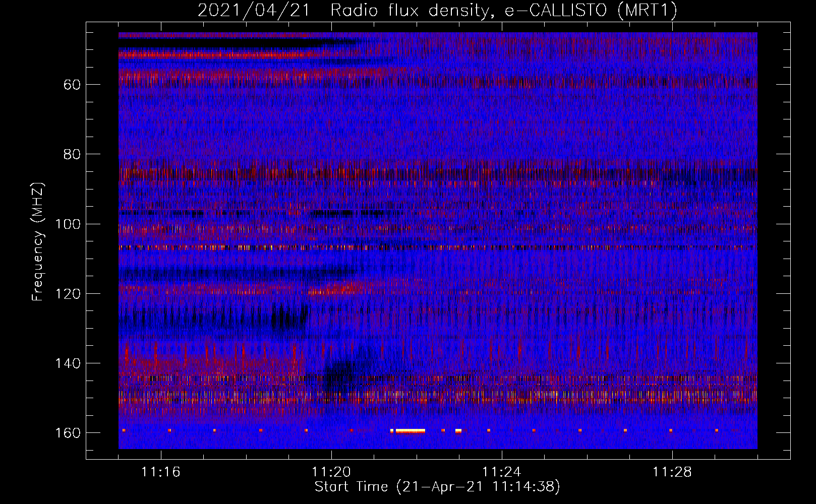Screen dimensions: 816x504
Task: Select the 60 MHz frequency tick label
Action: [72, 84]
